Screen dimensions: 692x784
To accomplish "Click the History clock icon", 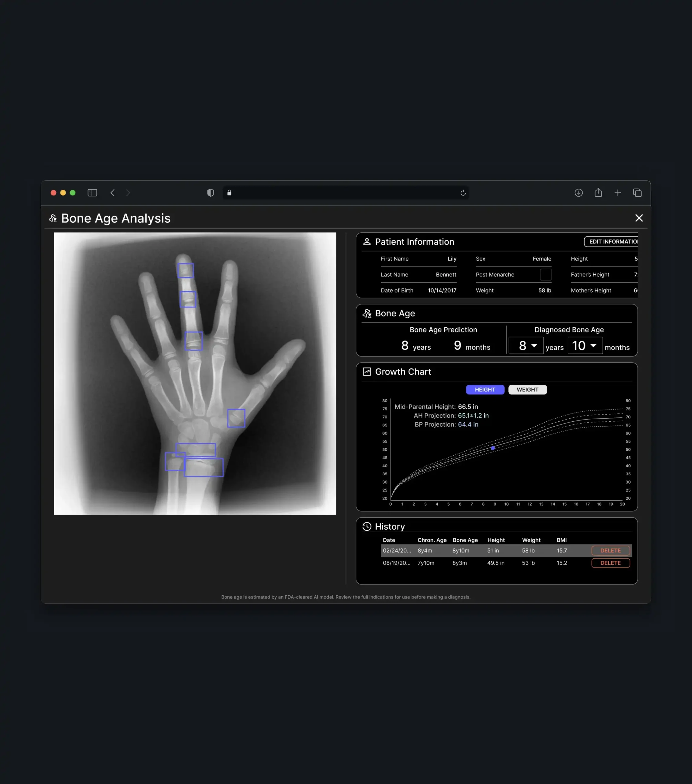I will (x=367, y=526).
